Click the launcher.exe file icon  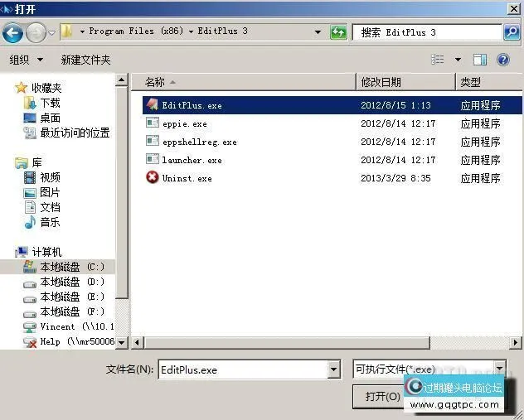pos(153,159)
